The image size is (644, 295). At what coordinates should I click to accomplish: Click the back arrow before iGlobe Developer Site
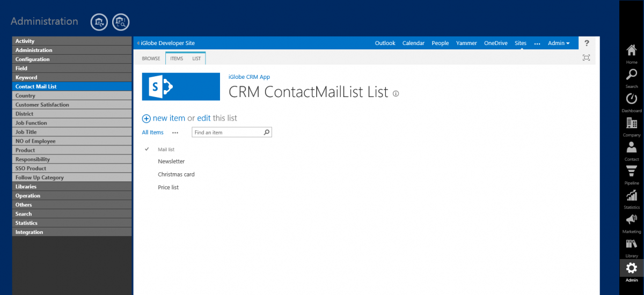coord(137,43)
